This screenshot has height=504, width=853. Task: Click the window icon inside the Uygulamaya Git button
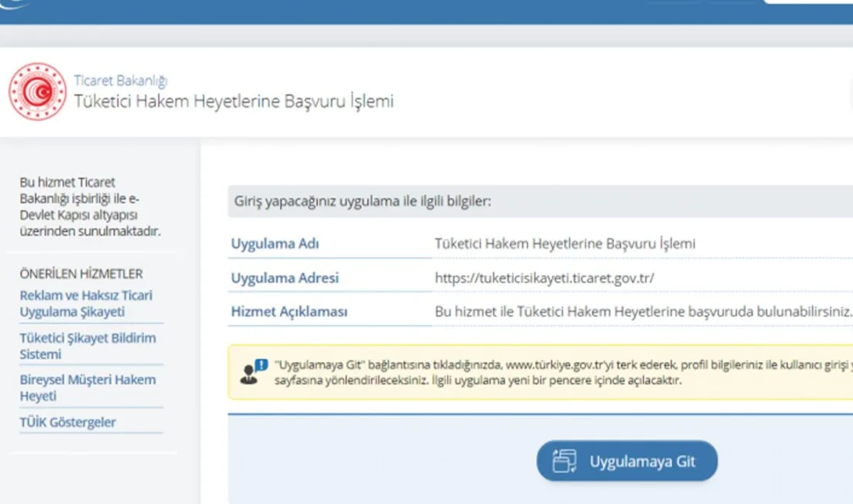pos(565,461)
